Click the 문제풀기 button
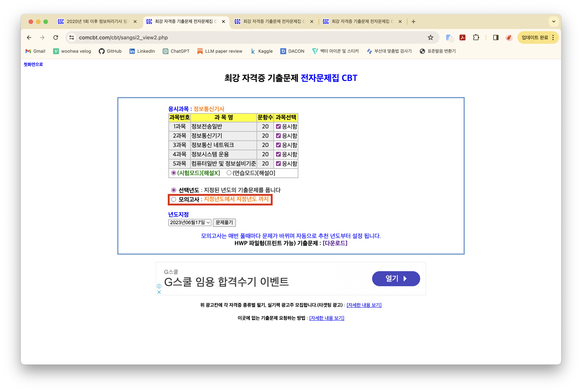This screenshot has width=582, height=392. [224, 223]
